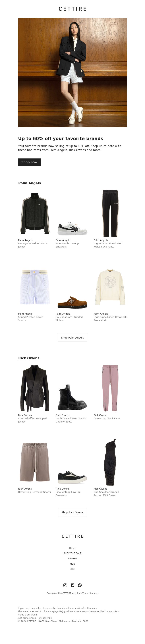Select KIDS in the footer menu
This screenshot has height=644, width=145.
tap(72, 569)
